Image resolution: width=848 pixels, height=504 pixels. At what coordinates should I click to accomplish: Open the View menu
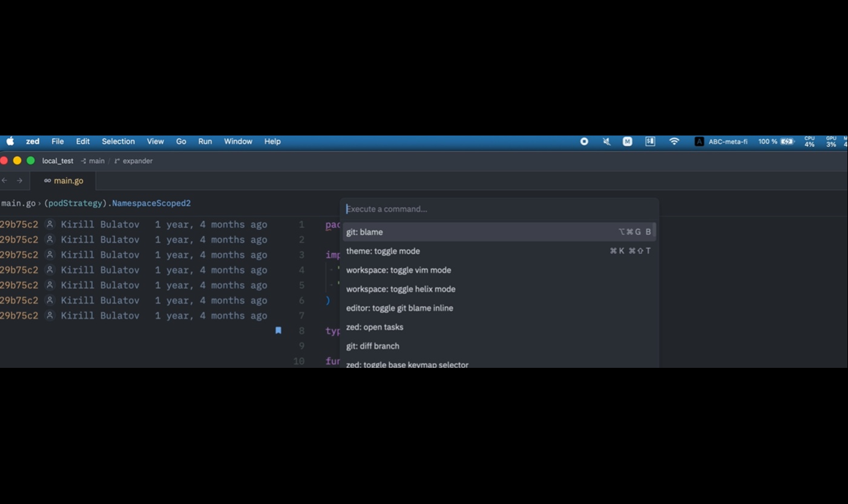(x=155, y=142)
